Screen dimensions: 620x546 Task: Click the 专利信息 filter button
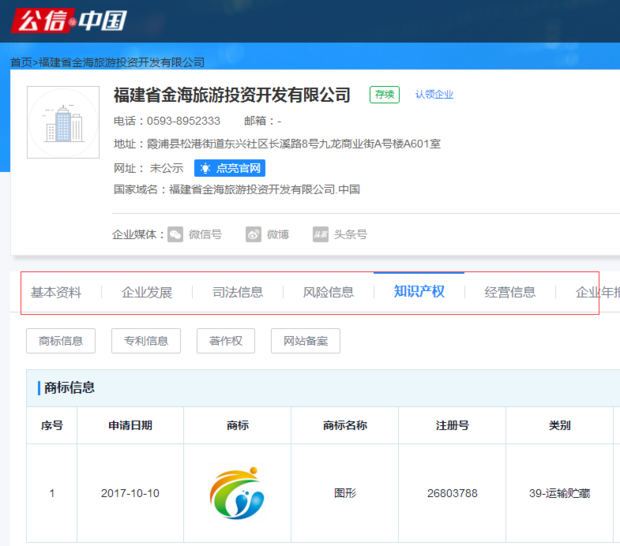click(146, 341)
